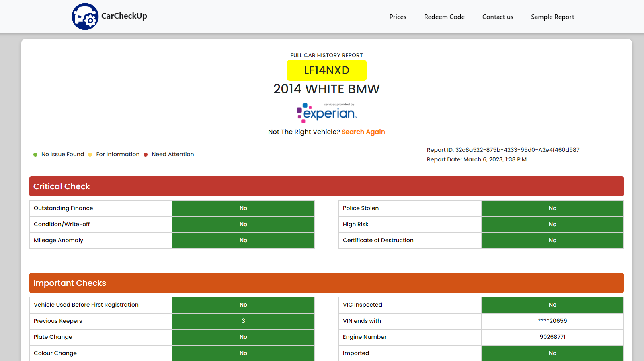Image resolution: width=644 pixels, height=361 pixels.
Task: Click the VIN ends with value
Action: pos(552,321)
